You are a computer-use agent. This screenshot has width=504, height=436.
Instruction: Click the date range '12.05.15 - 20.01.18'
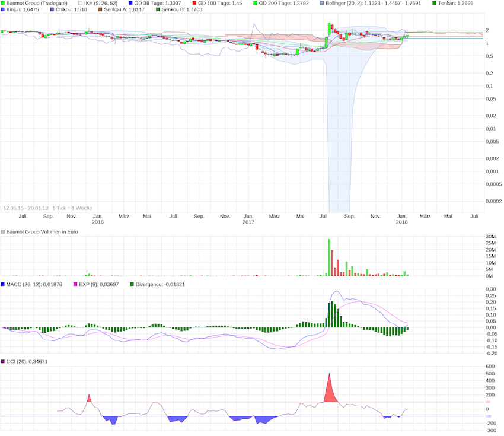pos(25,208)
